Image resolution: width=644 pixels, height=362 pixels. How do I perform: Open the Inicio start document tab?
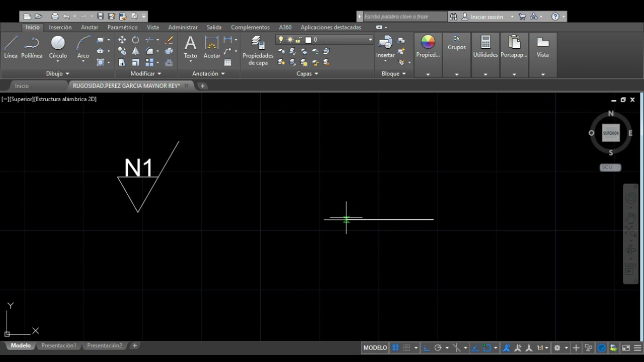[x=22, y=86]
